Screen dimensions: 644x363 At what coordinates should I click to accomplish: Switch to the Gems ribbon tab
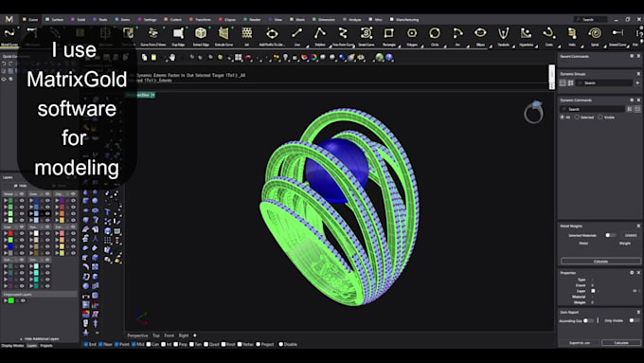tap(123, 19)
